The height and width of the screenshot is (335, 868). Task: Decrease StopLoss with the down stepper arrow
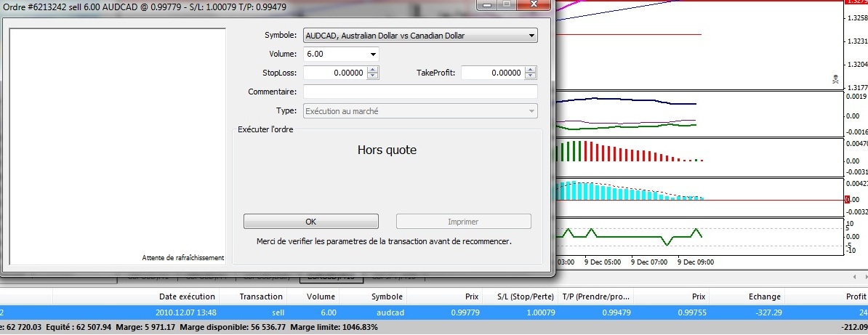373,76
